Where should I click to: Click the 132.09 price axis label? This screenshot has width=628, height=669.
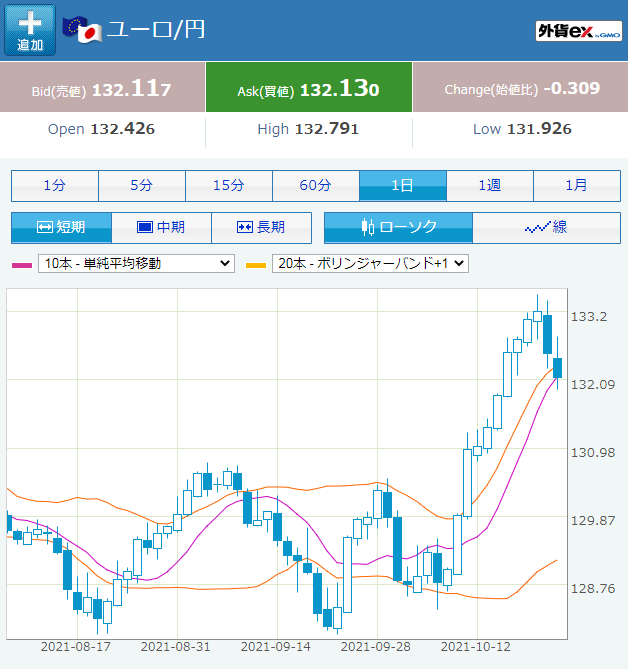point(593,385)
